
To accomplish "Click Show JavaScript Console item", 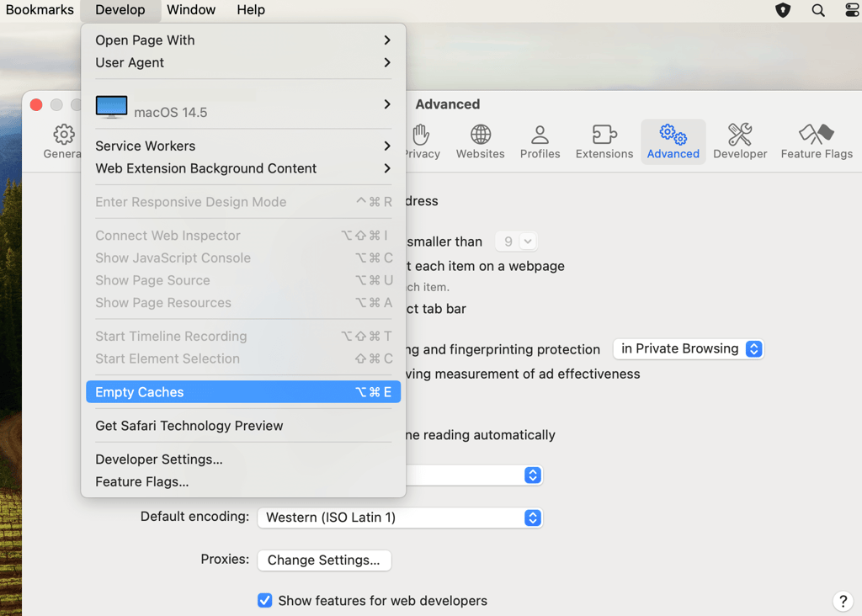I will 243,258.
